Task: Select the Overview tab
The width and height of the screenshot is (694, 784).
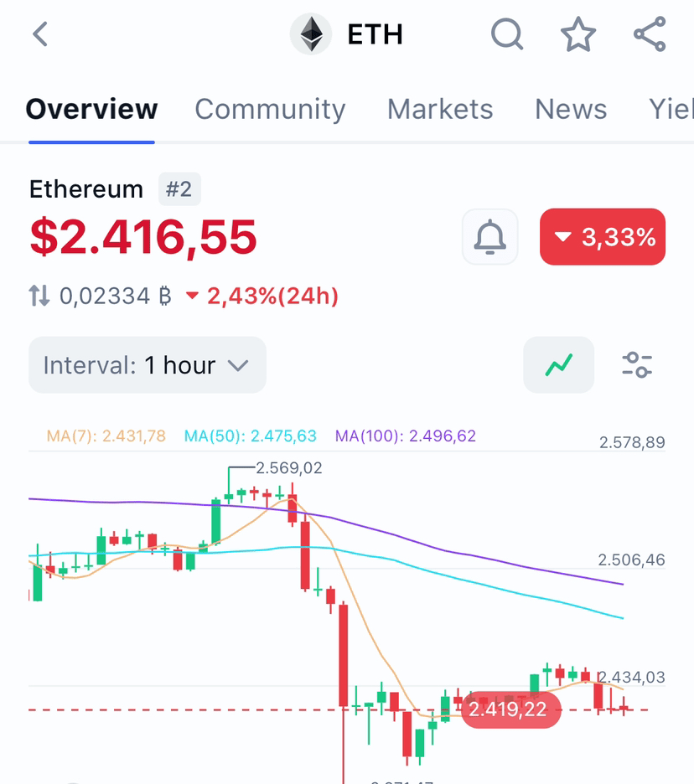Action: tap(91, 110)
